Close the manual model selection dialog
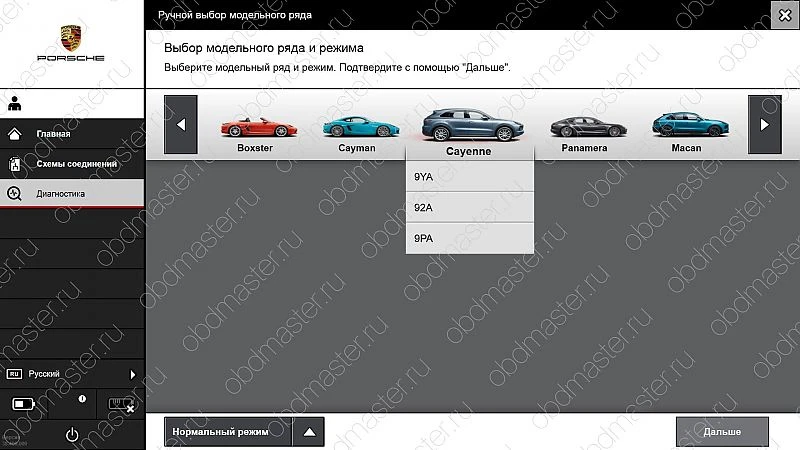Screen dimensions: 800x450 785,15
